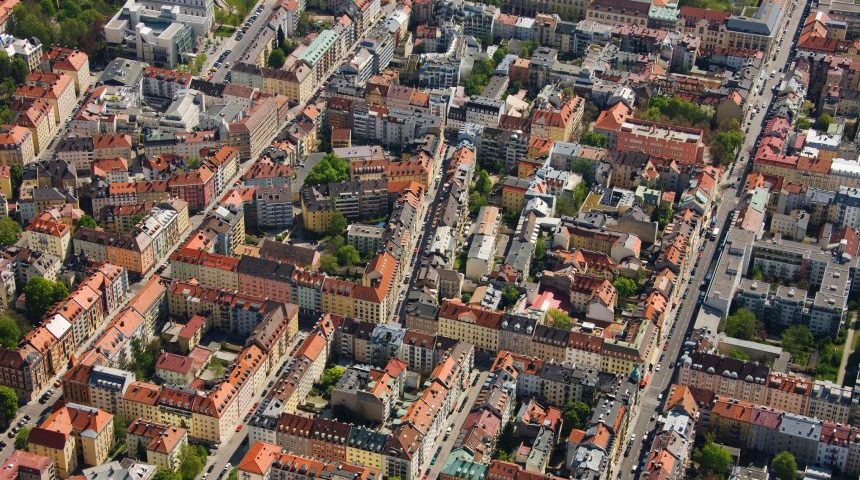This screenshot has width=860, height=480.
Task: Click the round tree at bottom right corner
Action: tap(784, 464)
